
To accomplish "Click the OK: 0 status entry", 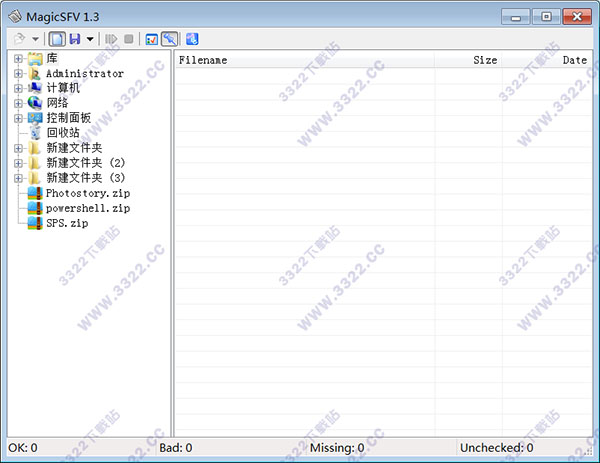I will pyautogui.click(x=23, y=448).
